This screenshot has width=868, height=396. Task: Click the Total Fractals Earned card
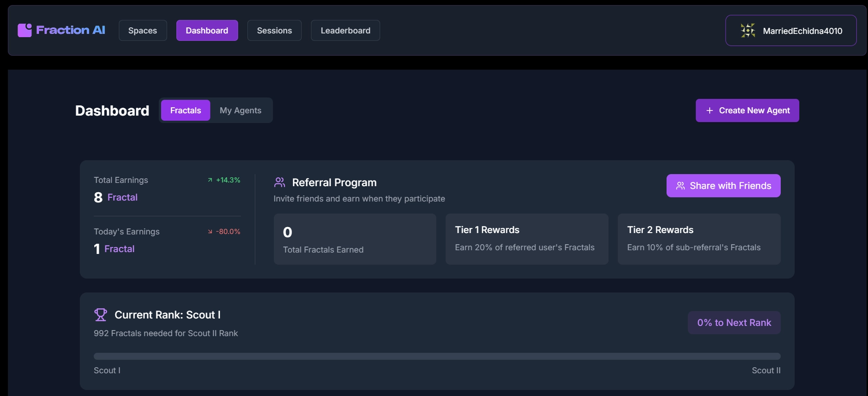(355, 239)
